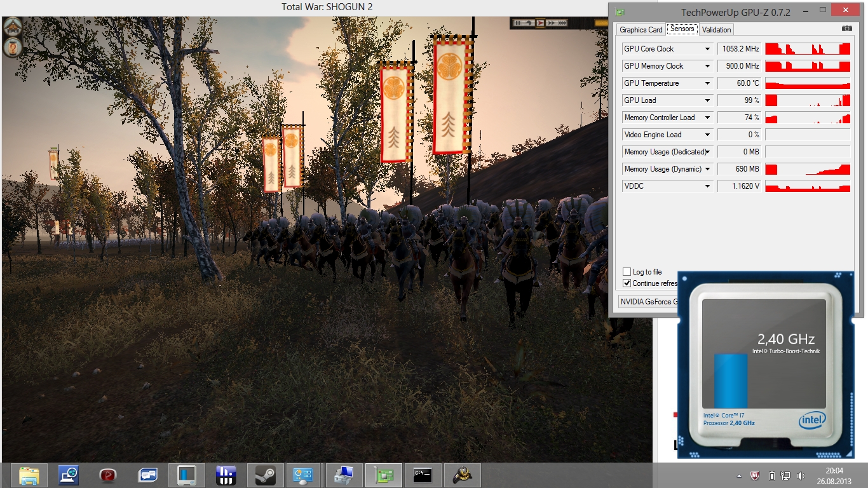Click the Shogun 2 helmet taskbar icon

[462, 475]
